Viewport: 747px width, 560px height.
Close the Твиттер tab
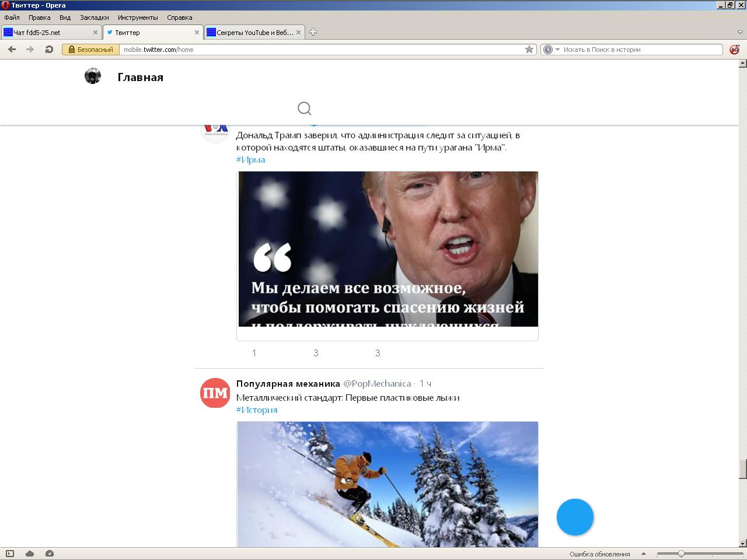click(197, 33)
